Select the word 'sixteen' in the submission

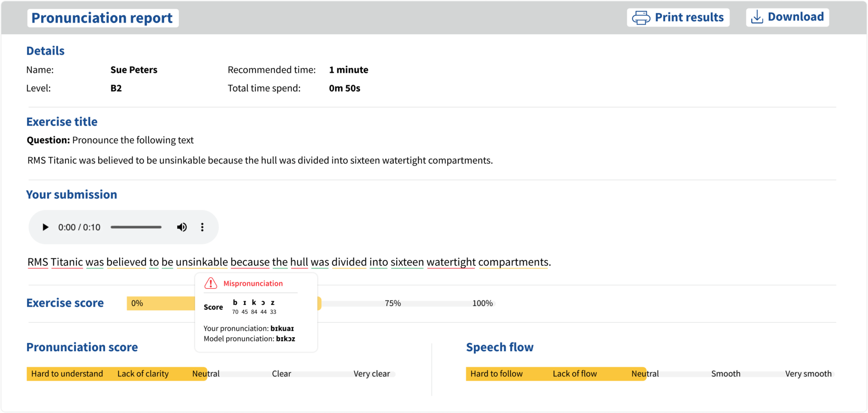tap(407, 262)
